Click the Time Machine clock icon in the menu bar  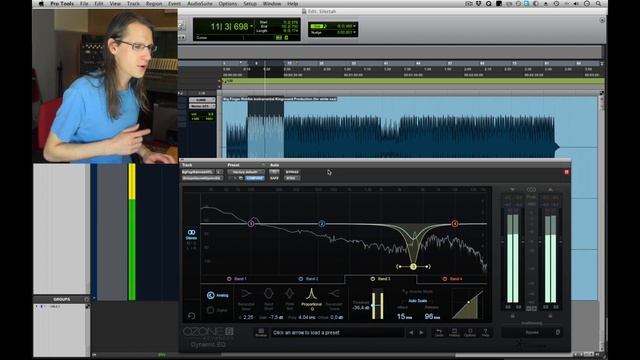pyautogui.click(x=556, y=4)
